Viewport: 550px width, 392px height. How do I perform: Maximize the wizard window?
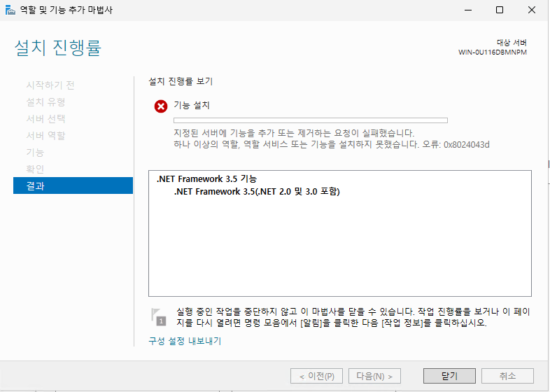click(x=500, y=10)
